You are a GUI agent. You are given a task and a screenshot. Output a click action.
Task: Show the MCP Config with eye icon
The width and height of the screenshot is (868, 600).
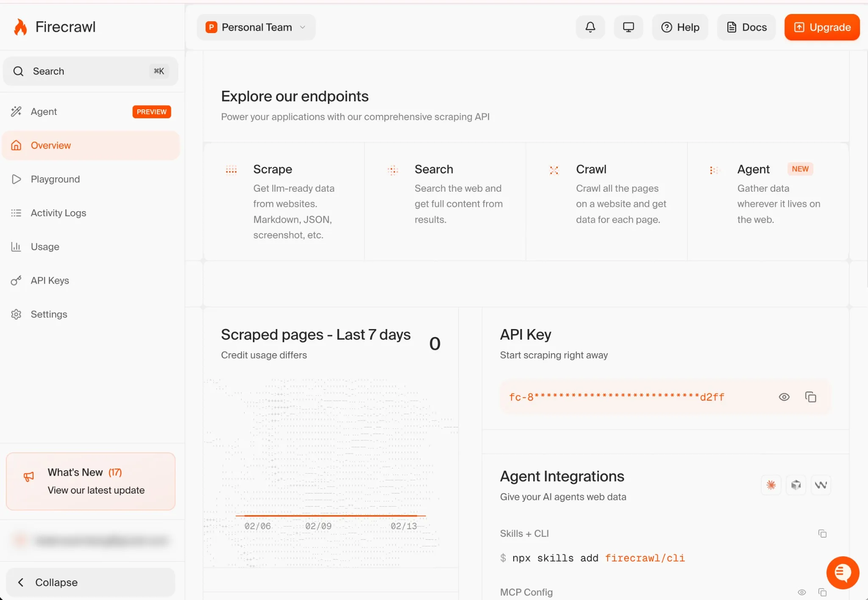click(802, 592)
